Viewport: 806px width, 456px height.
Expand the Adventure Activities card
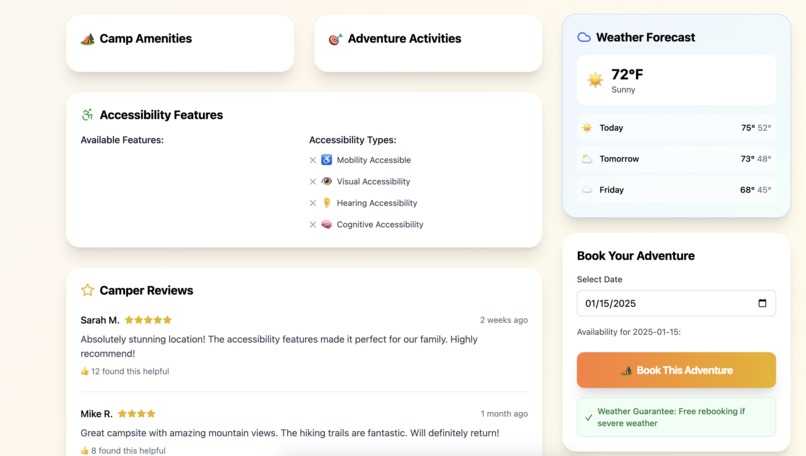(x=428, y=42)
